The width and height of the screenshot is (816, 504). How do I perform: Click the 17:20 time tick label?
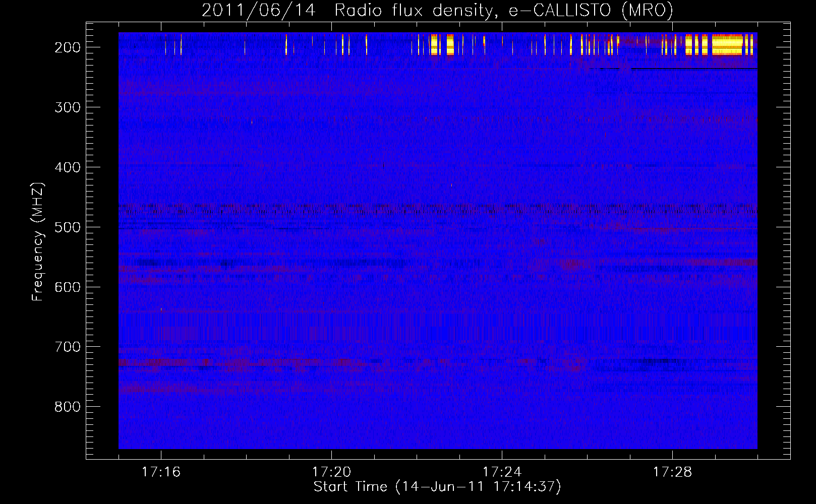[331, 472]
